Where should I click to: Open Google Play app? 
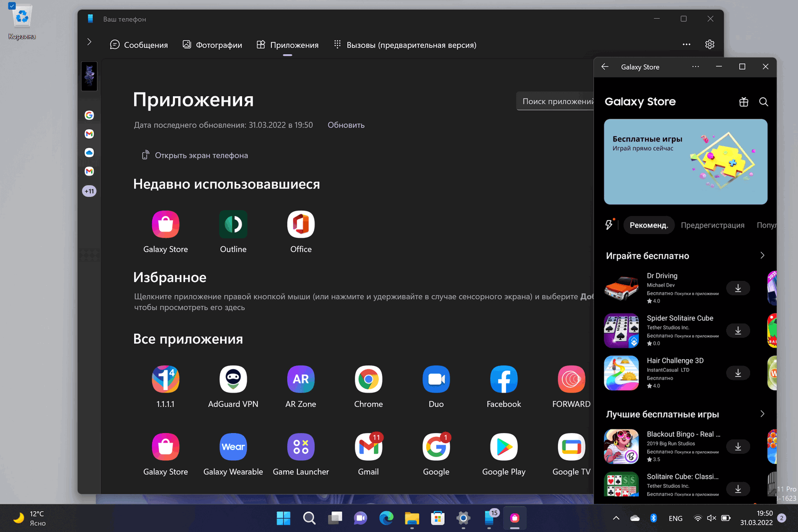pyautogui.click(x=504, y=447)
